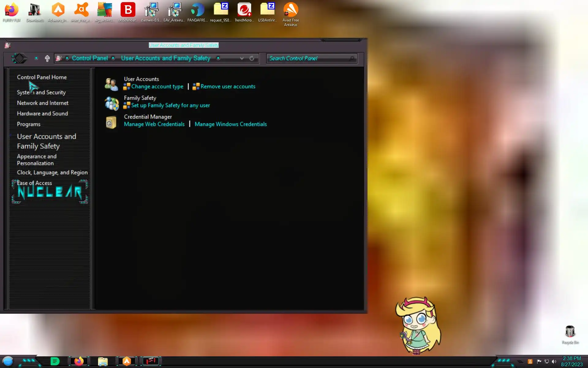Click the search magnifier icon

[352, 58]
